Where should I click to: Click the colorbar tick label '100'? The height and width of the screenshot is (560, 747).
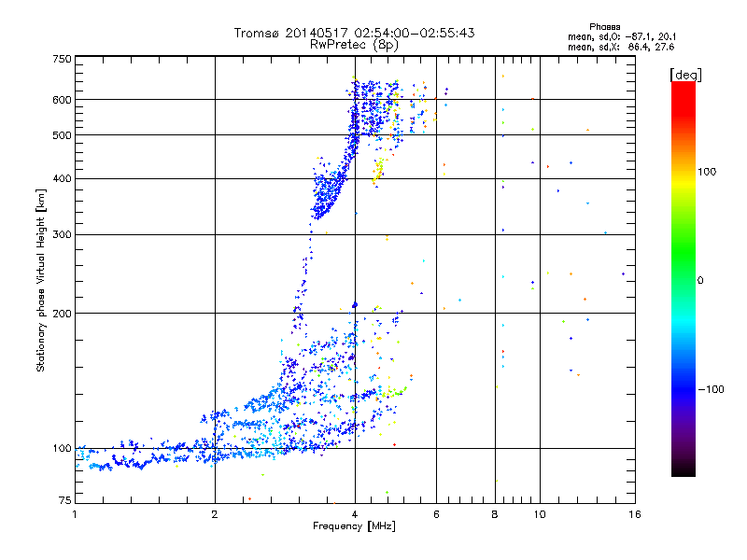707,172
